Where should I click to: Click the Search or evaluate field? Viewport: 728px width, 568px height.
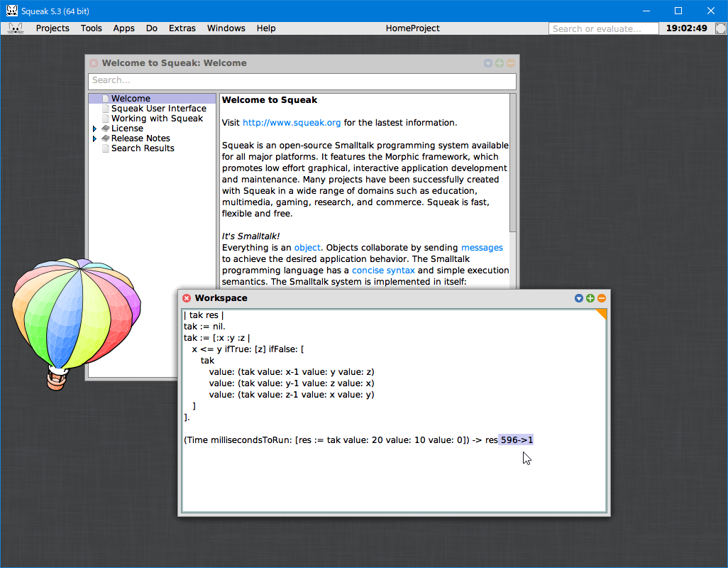(603, 29)
